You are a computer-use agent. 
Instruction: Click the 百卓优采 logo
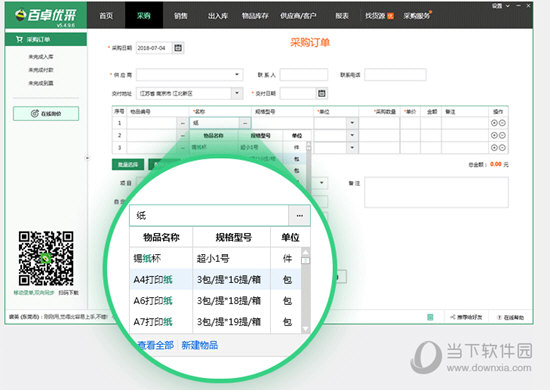tap(46, 16)
